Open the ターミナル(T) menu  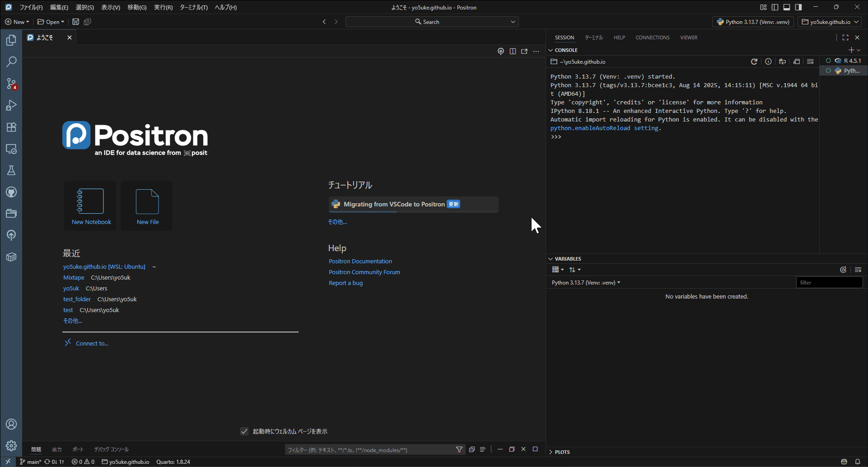pos(193,7)
